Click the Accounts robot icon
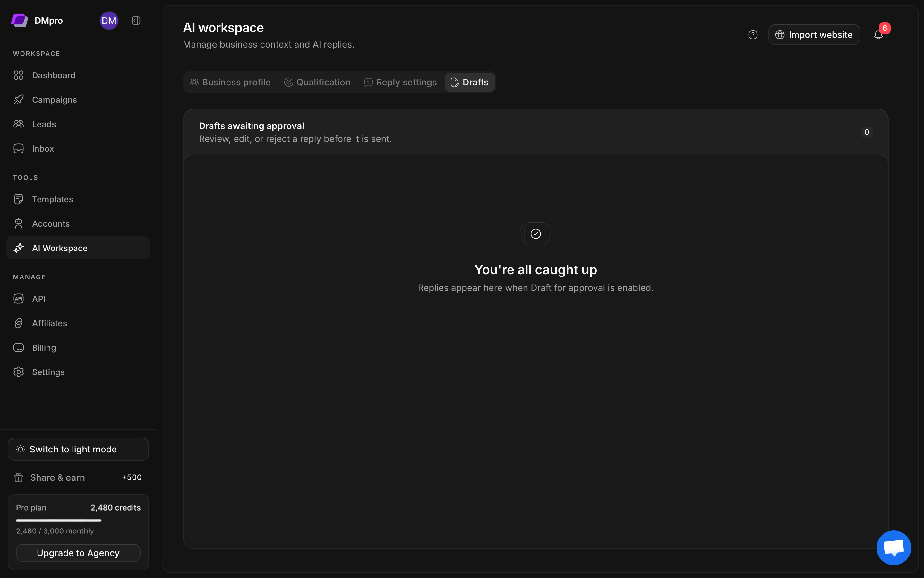This screenshot has width=924, height=578. click(x=18, y=223)
